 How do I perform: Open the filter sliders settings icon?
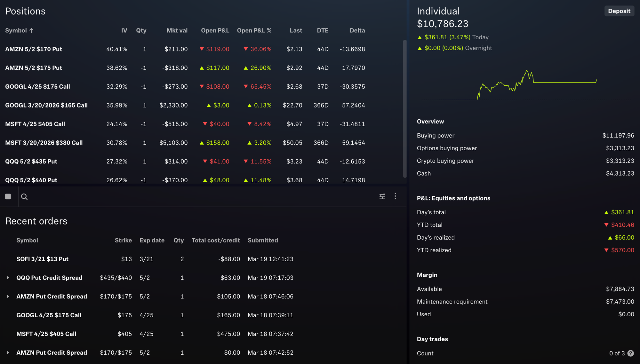tap(382, 196)
